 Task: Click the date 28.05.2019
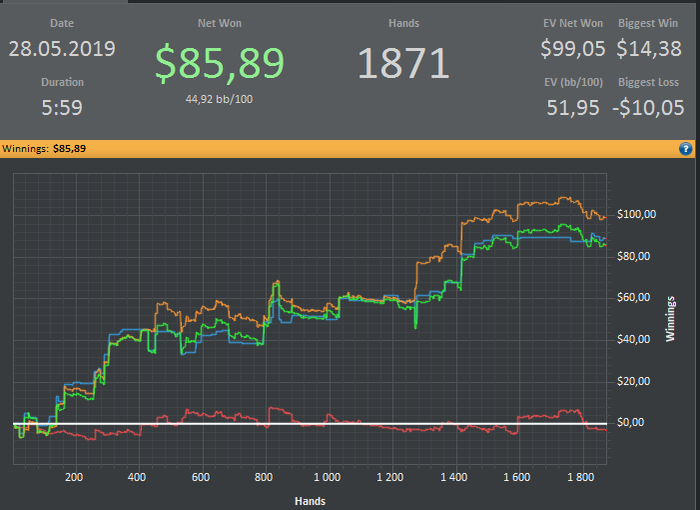tap(62, 49)
